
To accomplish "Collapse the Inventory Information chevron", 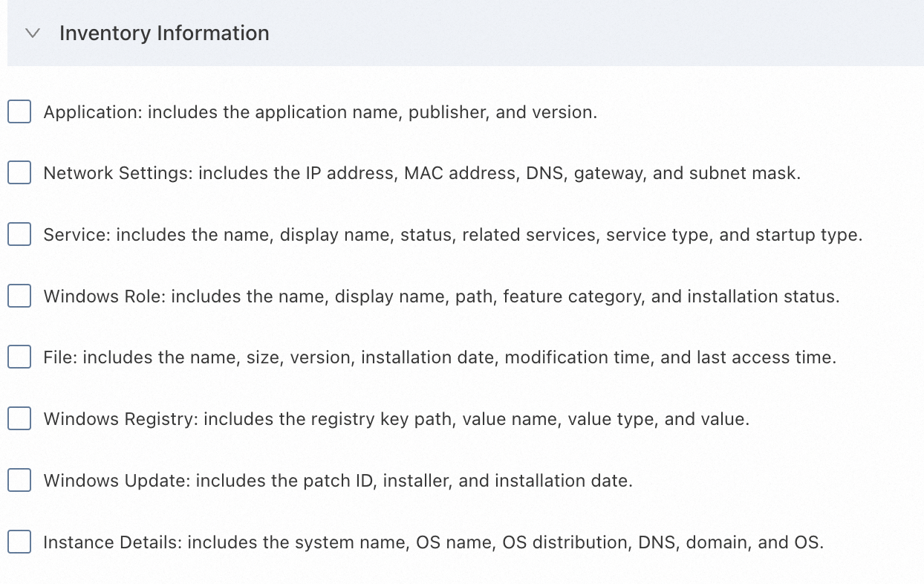I will [x=32, y=33].
